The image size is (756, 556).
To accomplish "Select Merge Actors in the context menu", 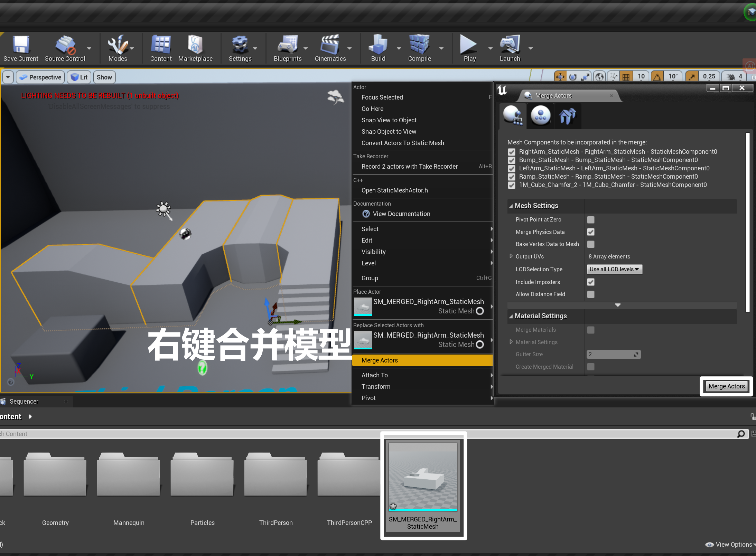I will pyautogui.click(x=380, y=360).
